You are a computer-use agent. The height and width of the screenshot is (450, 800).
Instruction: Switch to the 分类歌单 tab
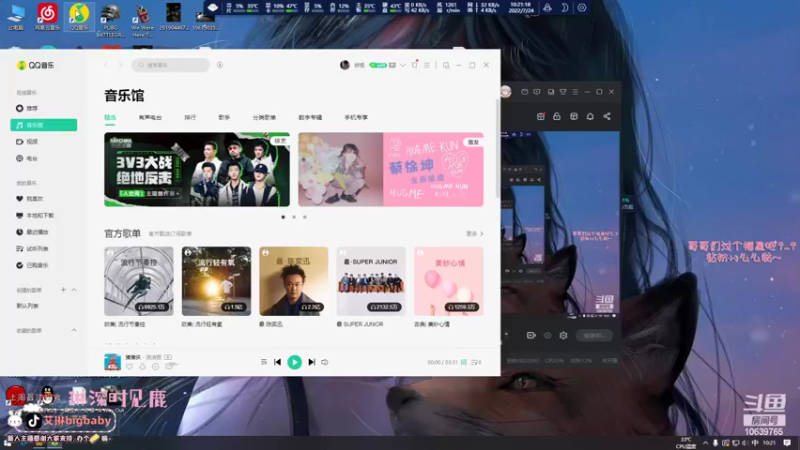coord(264,117)
